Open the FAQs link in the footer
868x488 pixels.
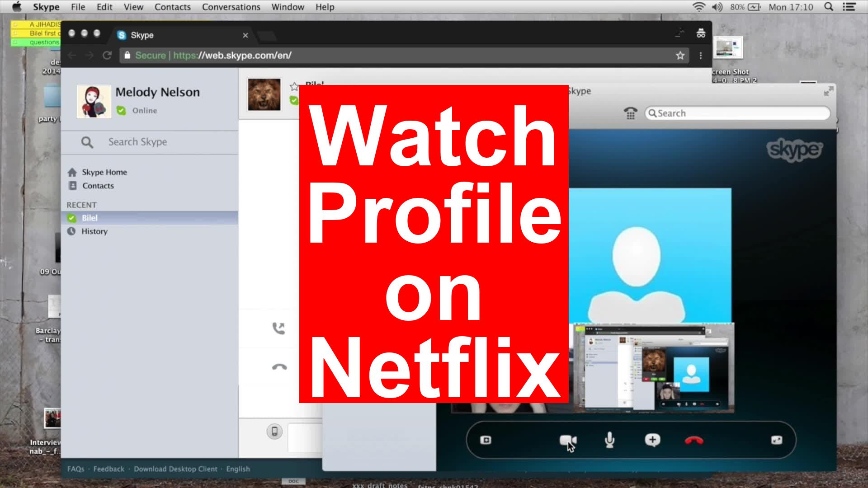coord(76,469)
